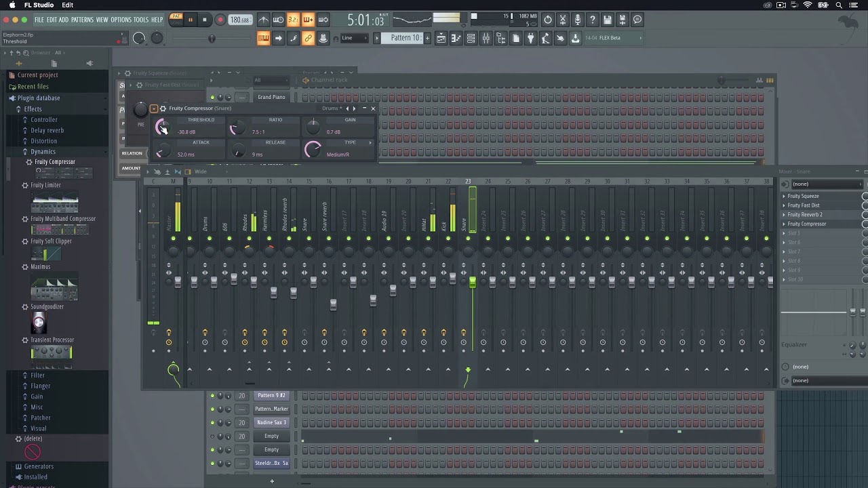This screenshot has width=868, height=488.
Task: Toggle Fruity Compressor effect slot on/off
Action: click(x=865, y=224)
